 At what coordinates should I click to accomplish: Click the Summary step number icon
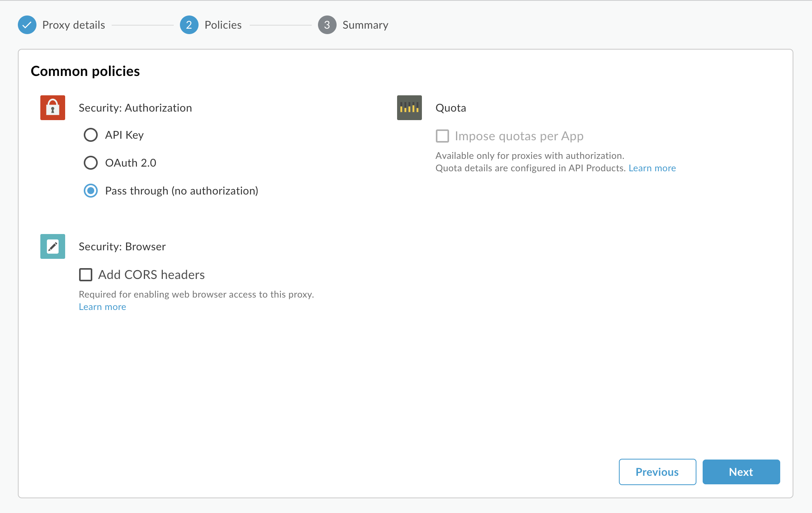click(327, 25)
